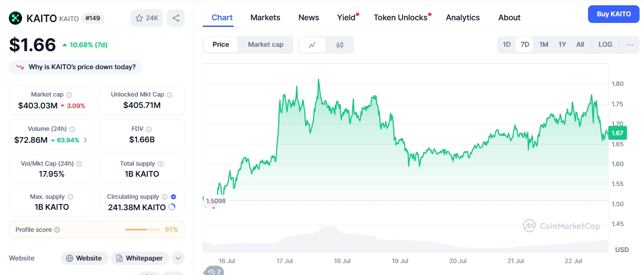Expand the chevron next to Whitepaper
The image size is (644, 275).
pyautogui.click(x=178, y=258)
